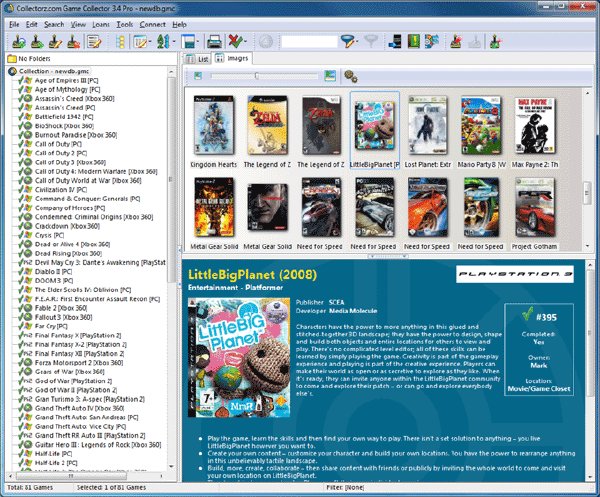Select Burnout Paradise [Xbox 360] in tree
Image resolution: width=600 pixels, height=497 pixels.
click(x=76, y=135)
